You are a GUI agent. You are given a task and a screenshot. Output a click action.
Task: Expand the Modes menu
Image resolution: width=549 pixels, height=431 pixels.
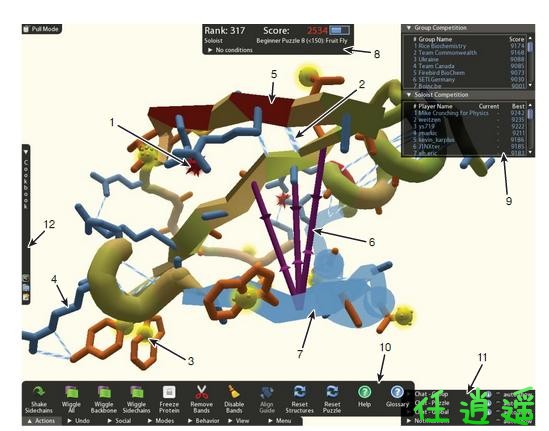click(160, 420)
